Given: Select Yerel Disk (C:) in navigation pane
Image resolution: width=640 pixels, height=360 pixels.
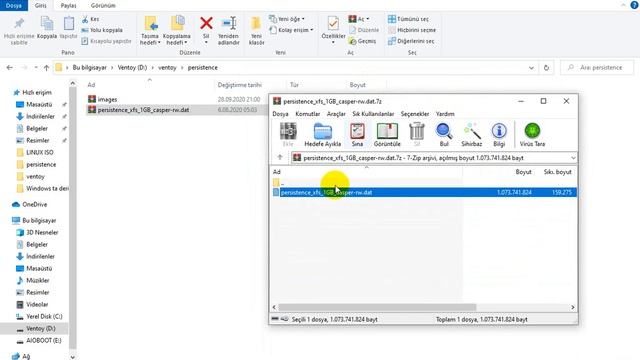Looking at the screenshot, I should 44,316.
